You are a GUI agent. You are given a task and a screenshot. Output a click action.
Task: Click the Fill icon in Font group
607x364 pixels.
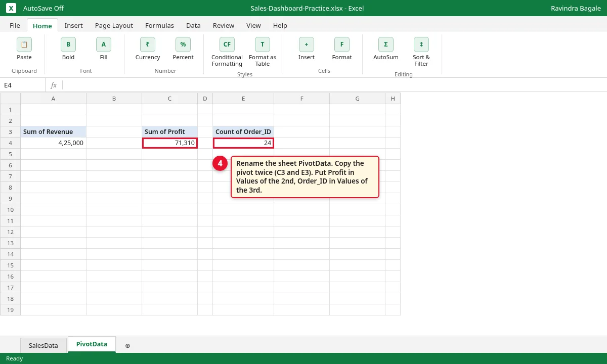(x=104, y=44)
